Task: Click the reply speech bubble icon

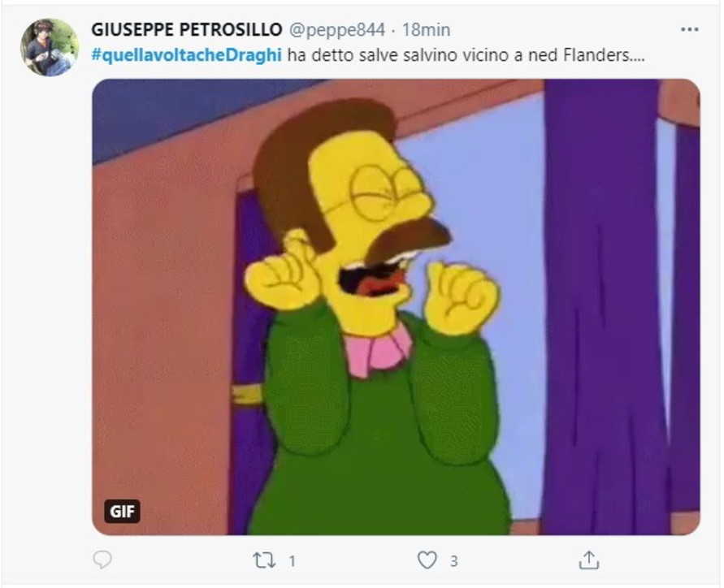Action: coord(102,560)
